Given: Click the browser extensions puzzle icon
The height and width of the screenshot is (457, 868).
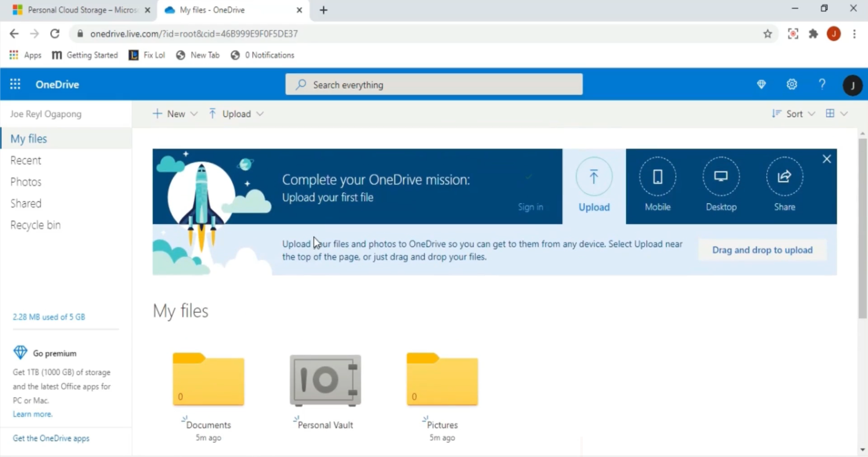Looking at the screenshot, I should tap(814, 33).
